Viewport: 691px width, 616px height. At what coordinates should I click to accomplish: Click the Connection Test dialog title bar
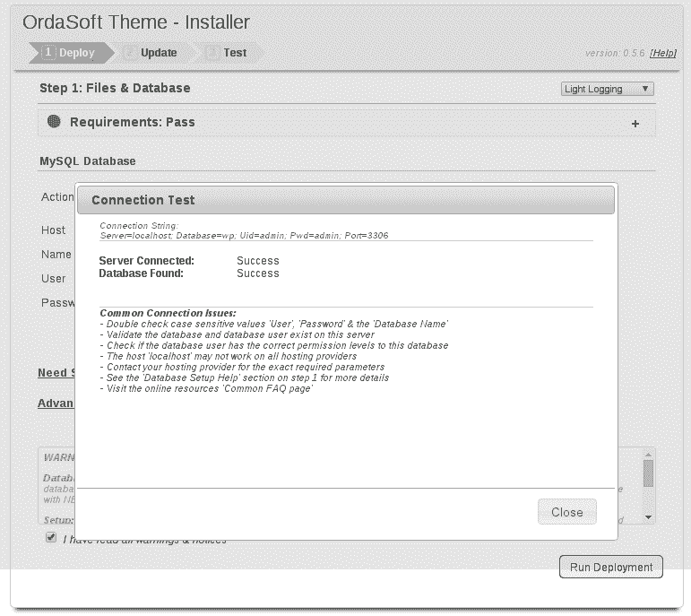(346, 200)
